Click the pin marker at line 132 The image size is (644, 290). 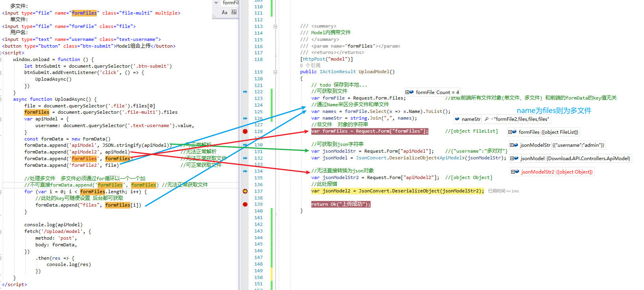[245, 158]
